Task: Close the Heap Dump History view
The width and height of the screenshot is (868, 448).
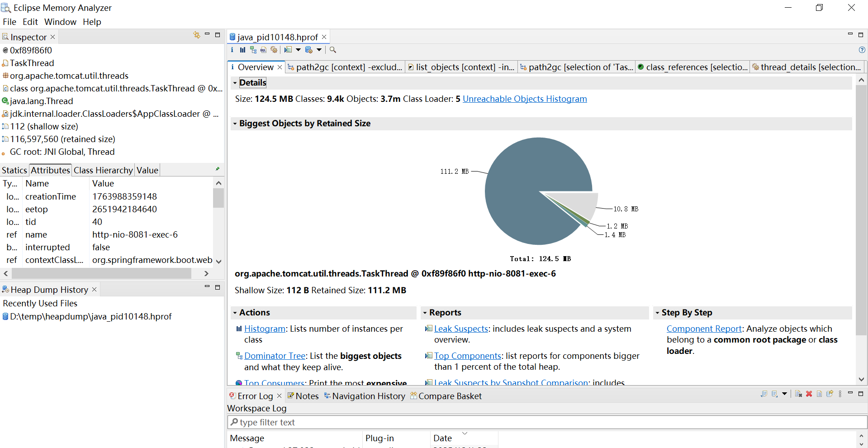Action: (94, 289)
